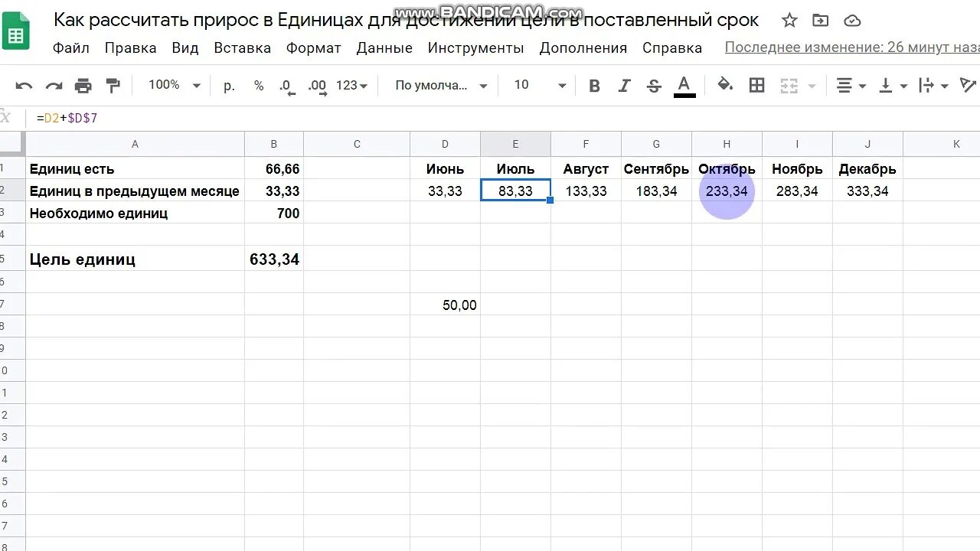Select cell with value 66,66
Screen dimensions: 980x551
[274, 169]
